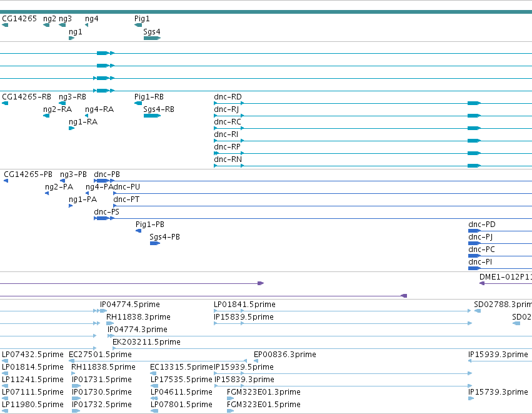Select the Sgs4-PB protein glyph
The height and width of the screenshot is (414, 532).
[x=154, y=243]
